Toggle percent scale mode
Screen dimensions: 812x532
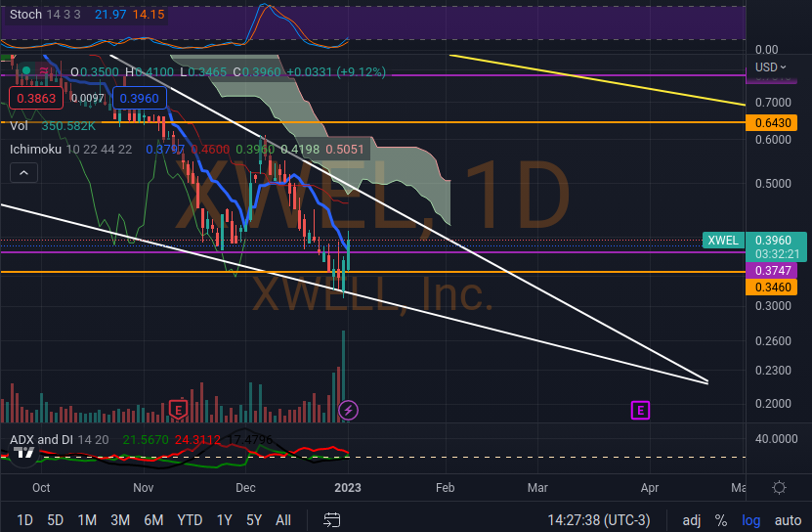(x=721, y=519)
